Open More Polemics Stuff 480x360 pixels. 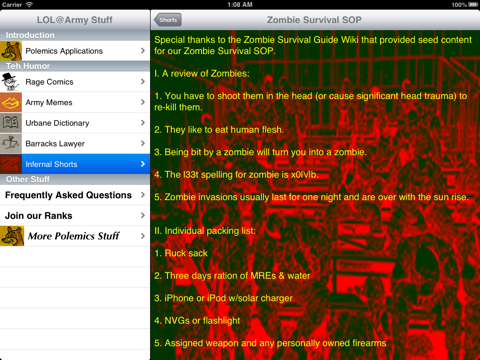pos(75,236)
